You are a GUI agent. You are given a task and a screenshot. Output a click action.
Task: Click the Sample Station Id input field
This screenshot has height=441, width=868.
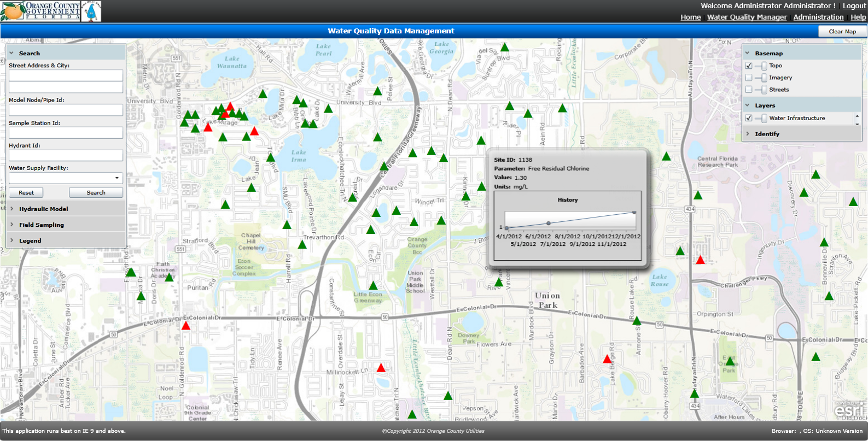[x=66, y=133]
